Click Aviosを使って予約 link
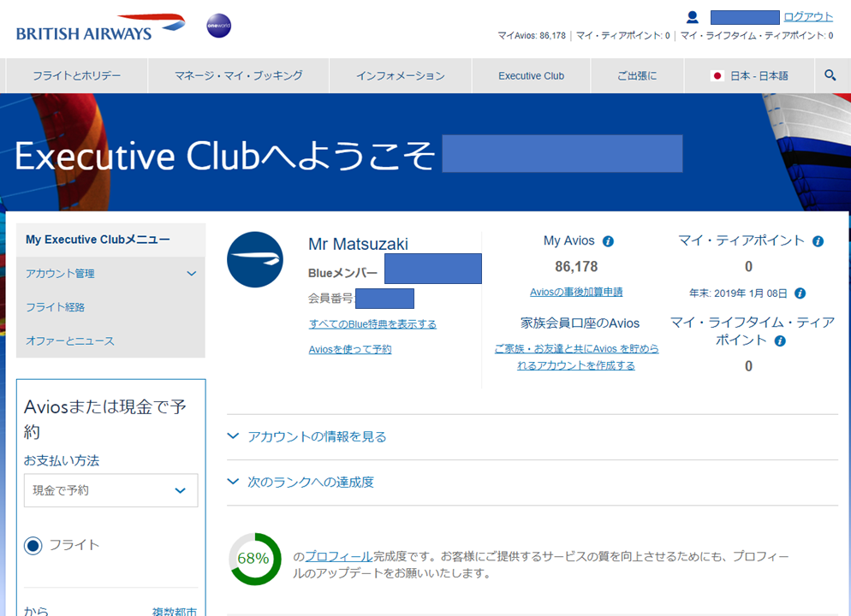The height and width of the screenshot is (616, 851). [x=350, y=349]
